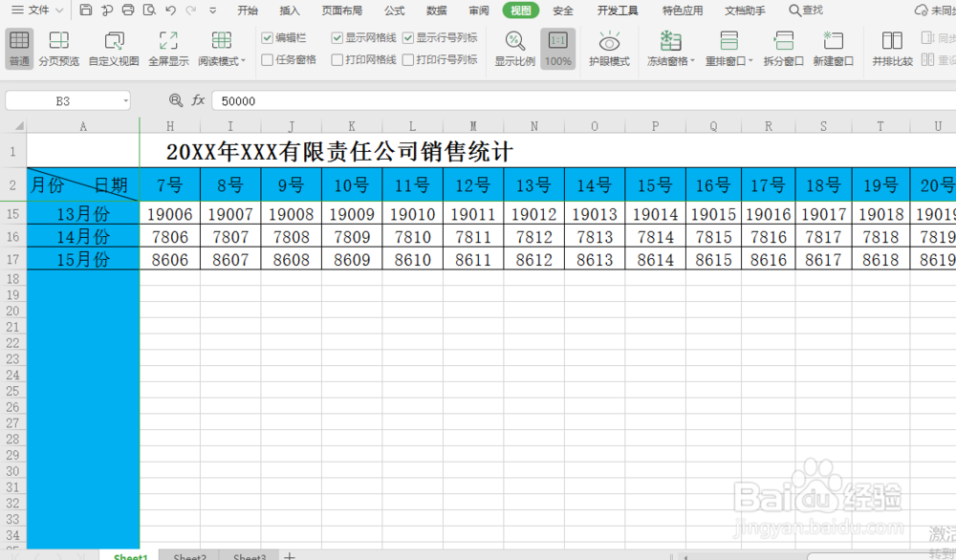Open the 文档助手 document assistant tab
Screen dimensions: 956x560
745,11
